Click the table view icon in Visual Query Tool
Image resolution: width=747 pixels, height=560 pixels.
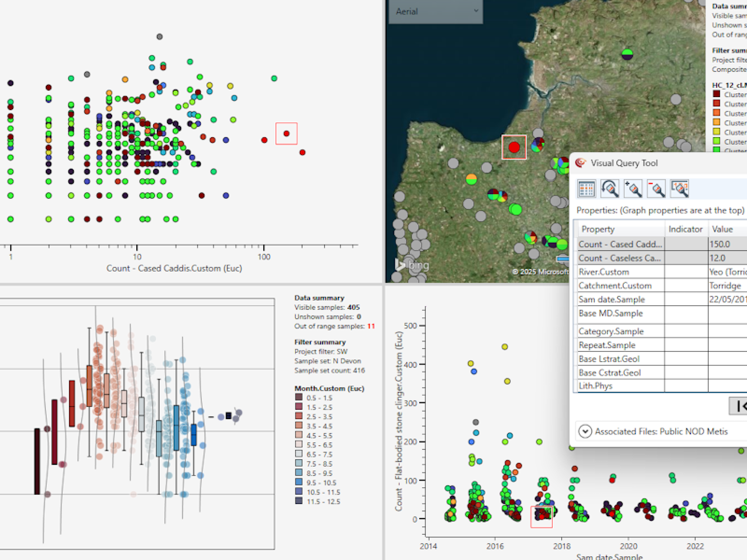coord(586,189)
